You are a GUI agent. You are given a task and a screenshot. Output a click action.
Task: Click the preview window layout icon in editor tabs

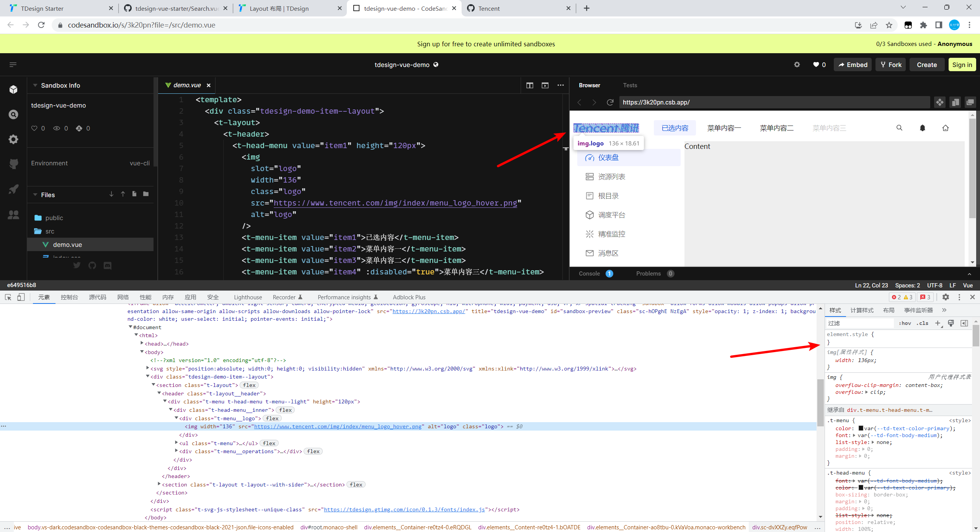click(545, 85)
